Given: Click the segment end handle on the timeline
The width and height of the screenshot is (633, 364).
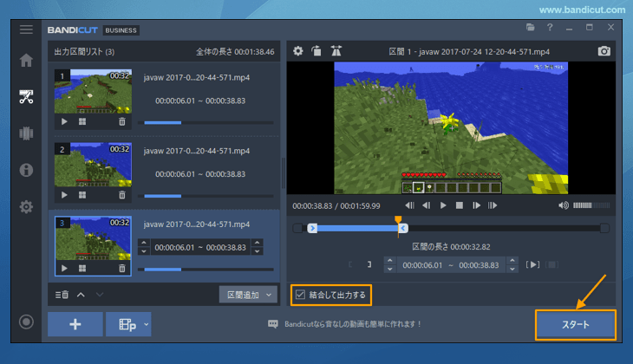Looking at the screenshot, I should click(403, 229).
